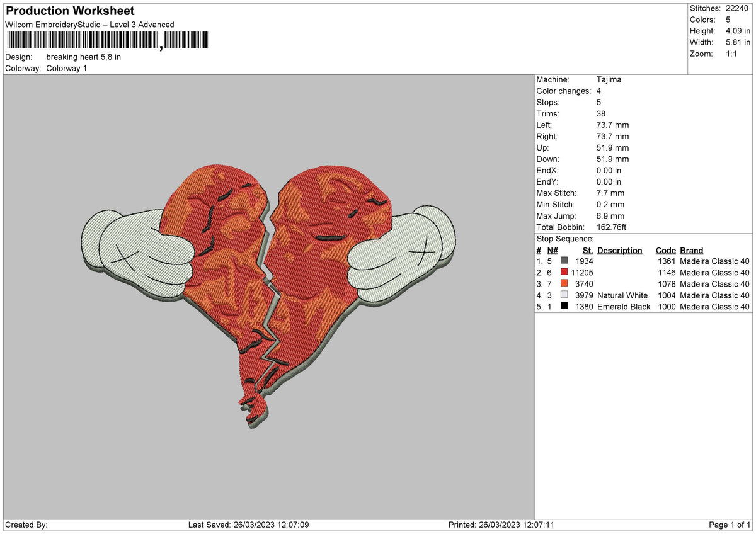756x534 pixels.
Task: Click the Page 1 of 1 indicator
Action: pos(730,525)
